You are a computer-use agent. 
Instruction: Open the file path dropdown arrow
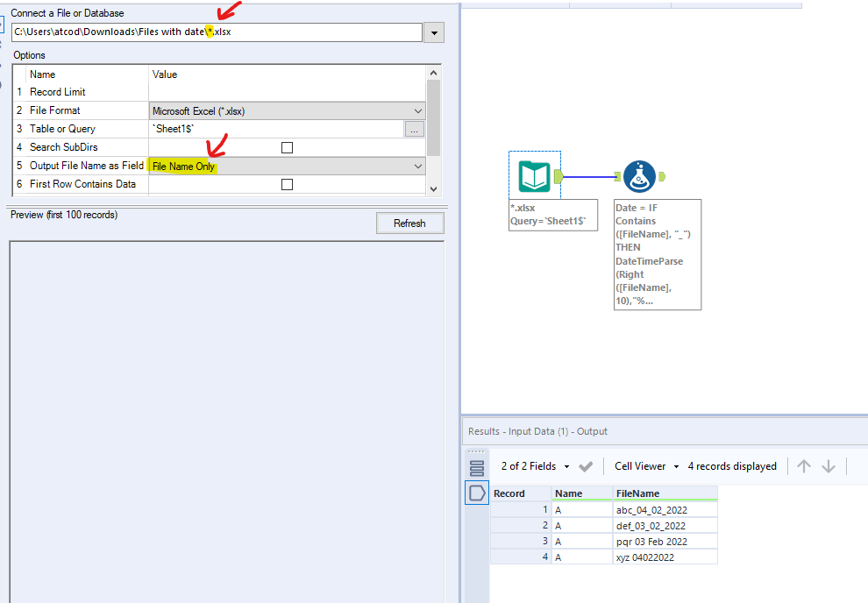(x=434, y=32)
